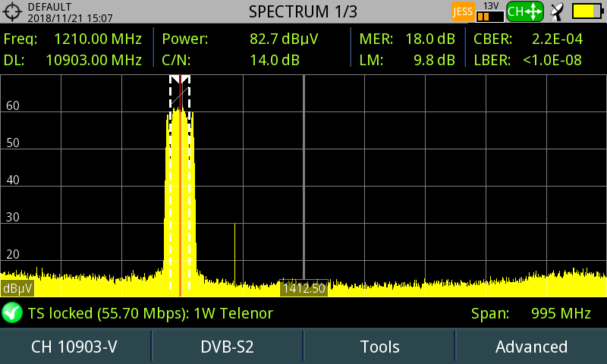The width and height of the screenshot is (607, 364).
Task: Tap the 13V supply voltage indicator
Action: tap(490, 12)
